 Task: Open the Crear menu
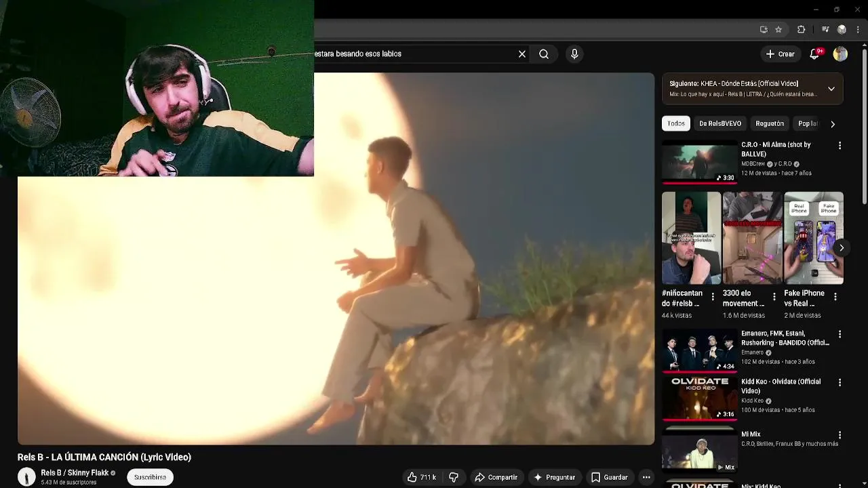[x=780, y=54]
